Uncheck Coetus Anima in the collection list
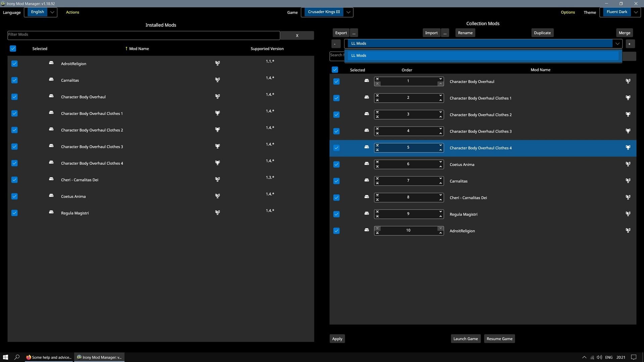Screen dimensions: 644x362 pos(336,164)
